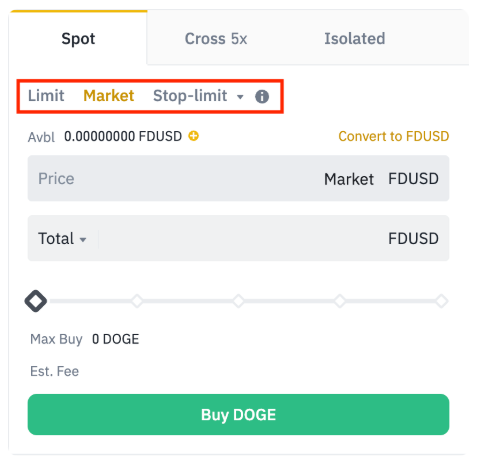Click the Convert to FDUSD link
This screenshot has width=479, height=473.
[394, 136]
